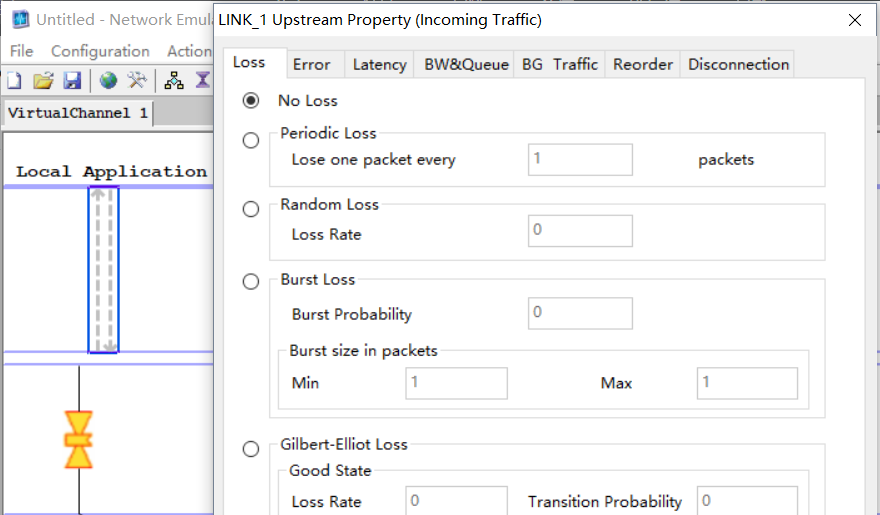Click the network topology diagram icon
Screen dimensions: 880x515
[174, 80]
